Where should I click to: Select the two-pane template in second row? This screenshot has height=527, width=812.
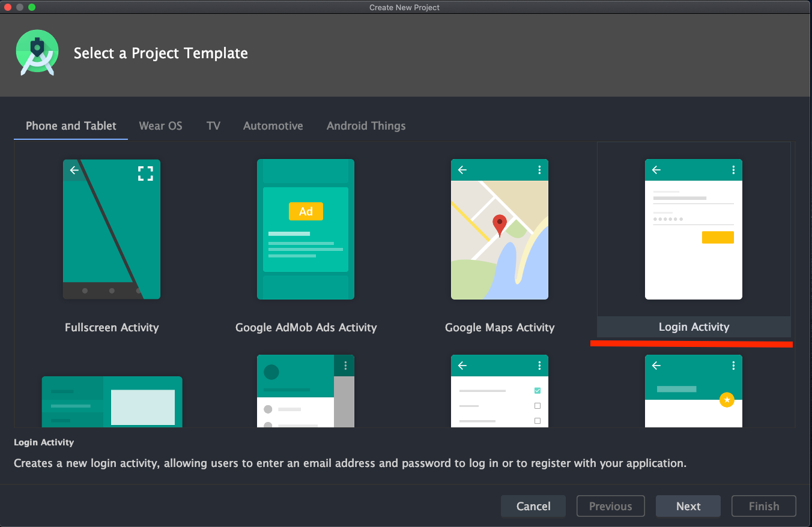coord(112,402)
